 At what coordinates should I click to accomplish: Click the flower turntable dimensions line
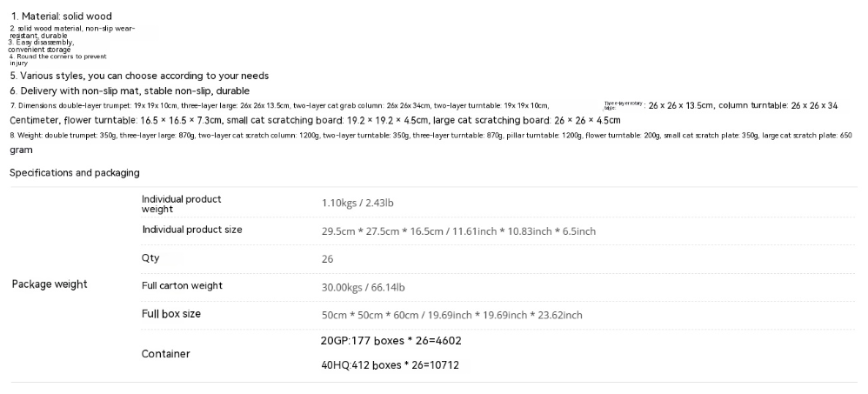[x=315, y=120]
